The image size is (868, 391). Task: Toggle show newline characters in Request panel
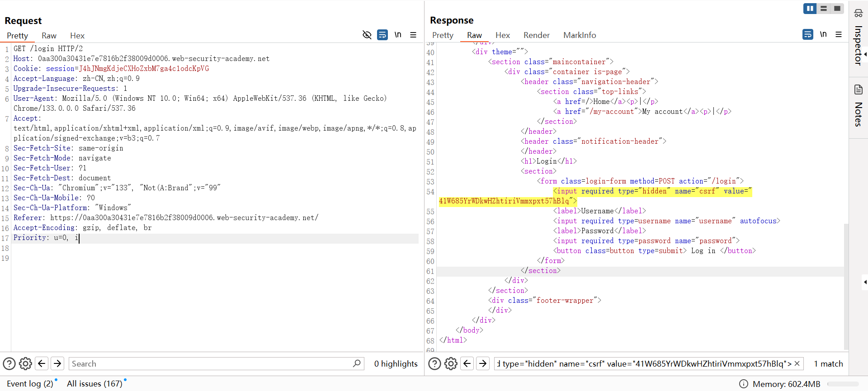click(x=398, y=35)
